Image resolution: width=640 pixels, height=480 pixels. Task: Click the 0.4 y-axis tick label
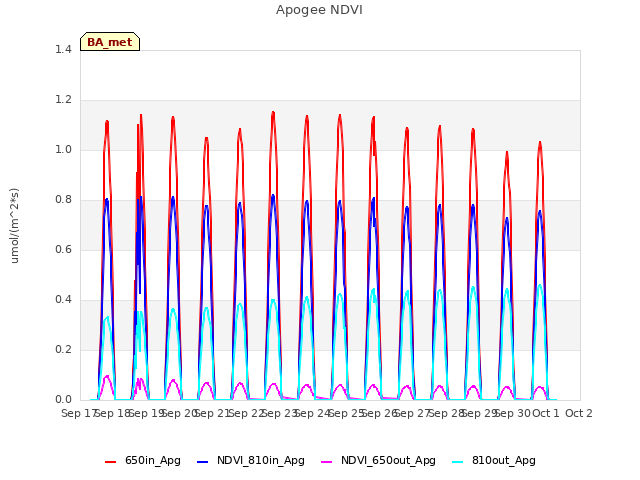(x=63, y=300)
